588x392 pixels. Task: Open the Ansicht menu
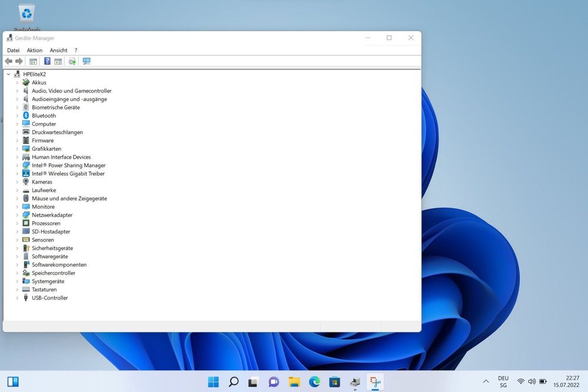point(58,50)
